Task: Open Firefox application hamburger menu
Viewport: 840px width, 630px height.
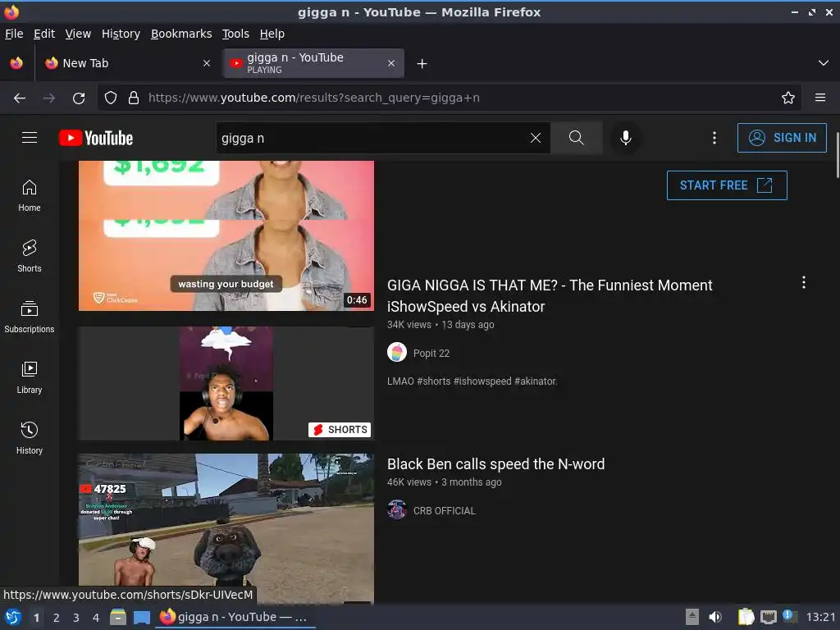Action: tap(820, 98)
